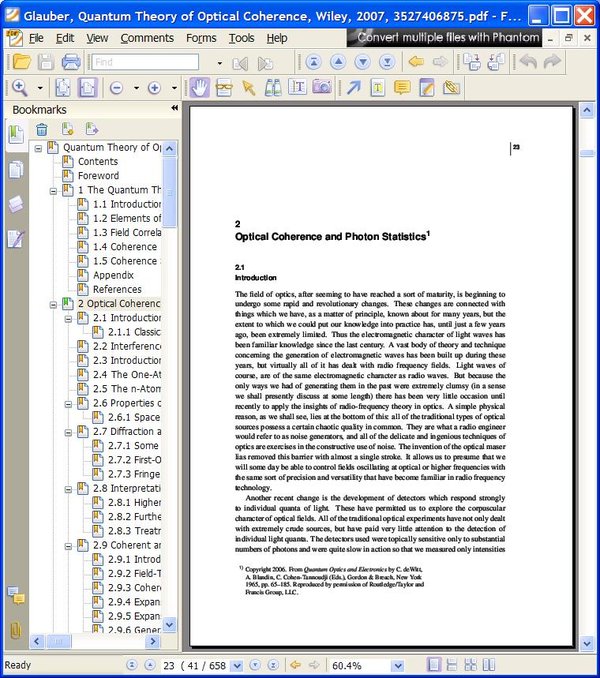
Task: Open the View menu
Action: click(x=97, y=38)
